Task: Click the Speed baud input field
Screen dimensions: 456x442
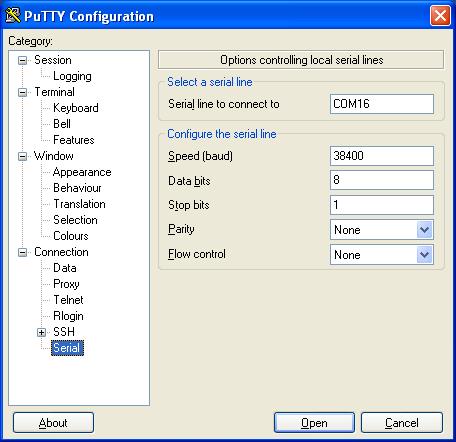Action: [382, 156]
